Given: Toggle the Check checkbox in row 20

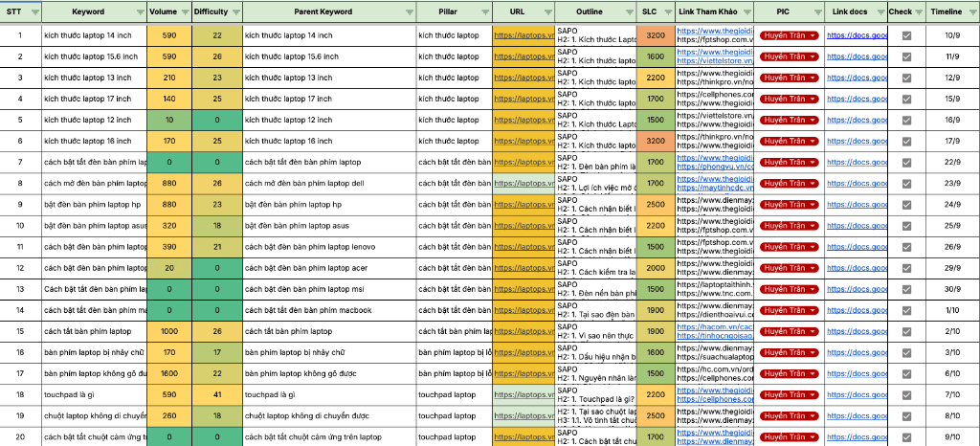Looking at the screenshot, I should 906,436.
